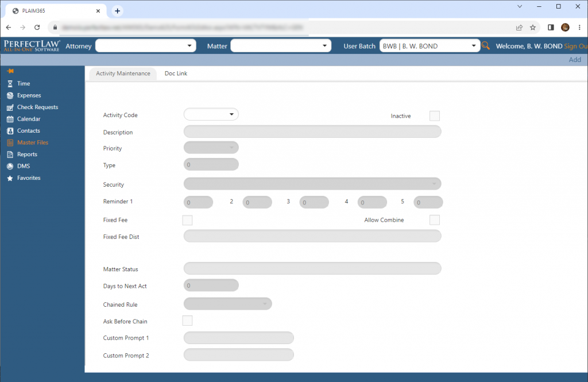Viewport: 588px width, 382px height.
Task: Switch to the Doc Link tab
Action: pos(176,74)
